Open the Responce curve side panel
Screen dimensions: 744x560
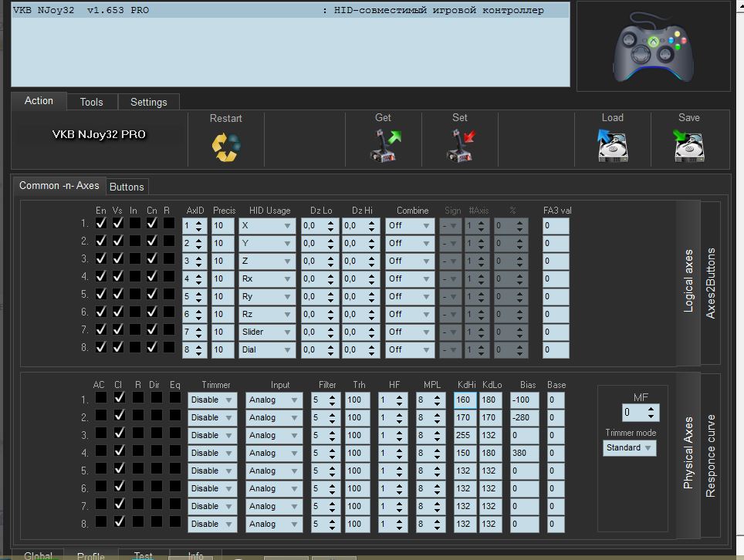(711, 456)
